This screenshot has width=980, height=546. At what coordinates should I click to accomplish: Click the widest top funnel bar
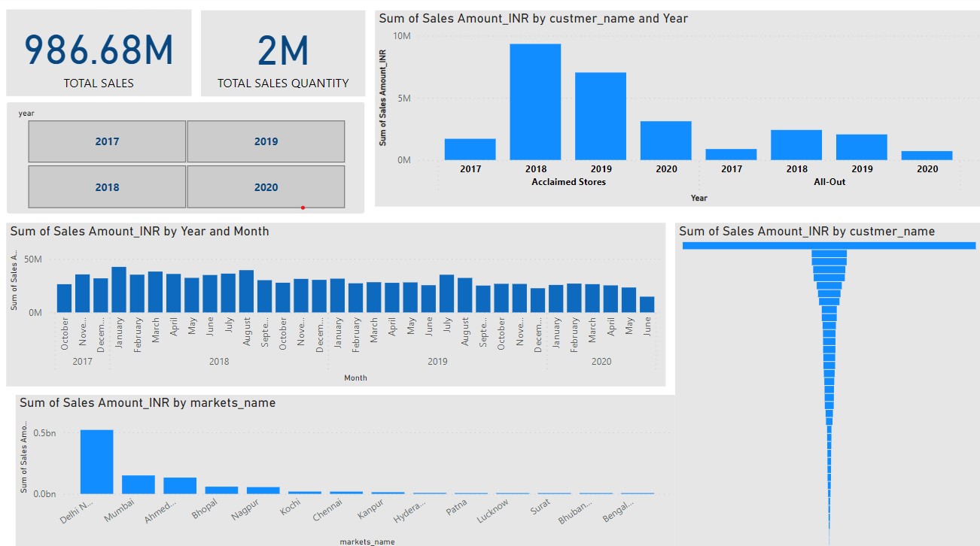829,245
